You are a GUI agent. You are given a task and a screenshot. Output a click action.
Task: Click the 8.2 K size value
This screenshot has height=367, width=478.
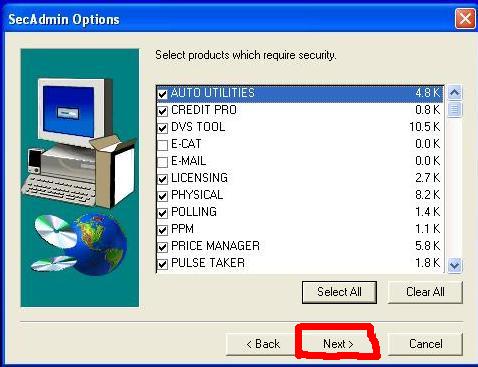click(x=427, y=195)
